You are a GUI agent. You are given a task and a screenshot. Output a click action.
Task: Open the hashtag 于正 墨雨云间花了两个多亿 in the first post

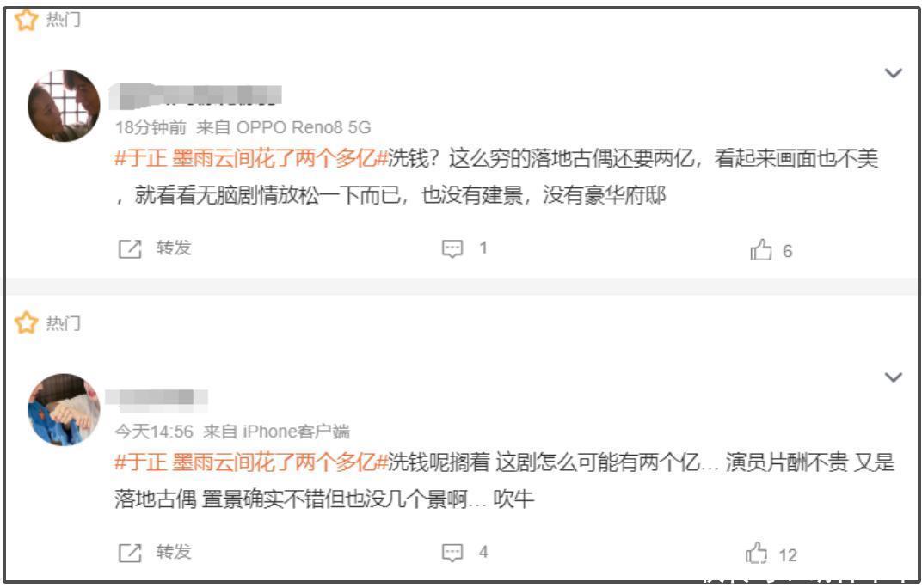point(251,159)
